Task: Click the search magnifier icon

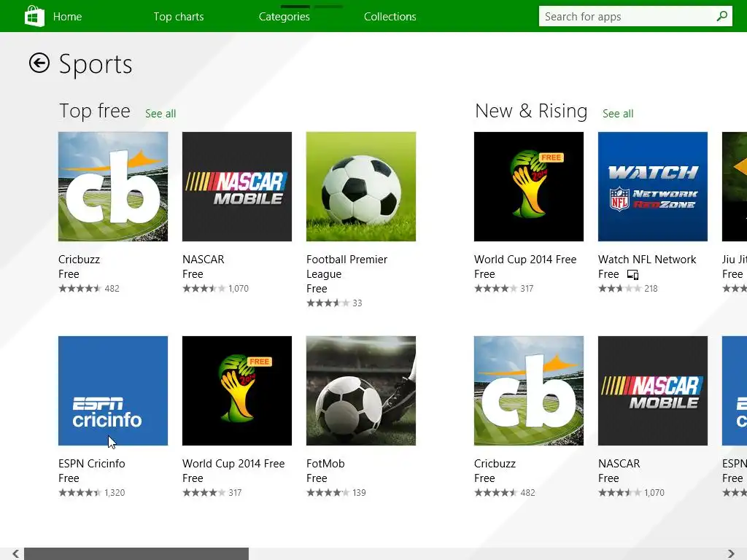Action: (722, 16)
